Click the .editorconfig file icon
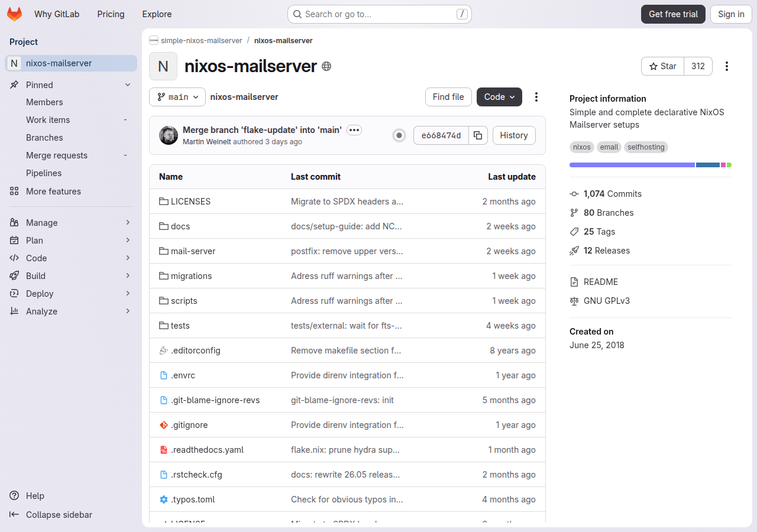The width and height of the screenshot is (757, 532). tap(164, 351)
